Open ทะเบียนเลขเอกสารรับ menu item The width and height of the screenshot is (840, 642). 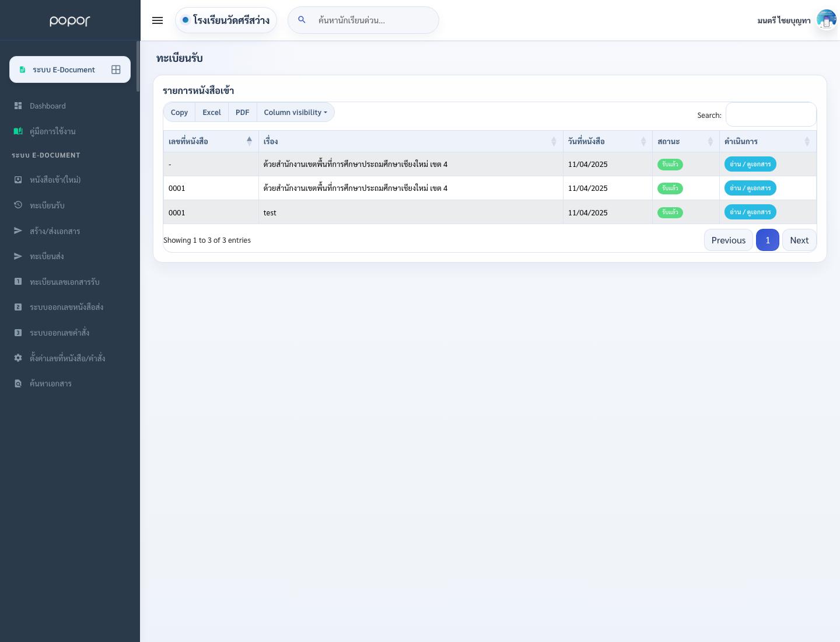pyautogui.click(x=65, y=281)
